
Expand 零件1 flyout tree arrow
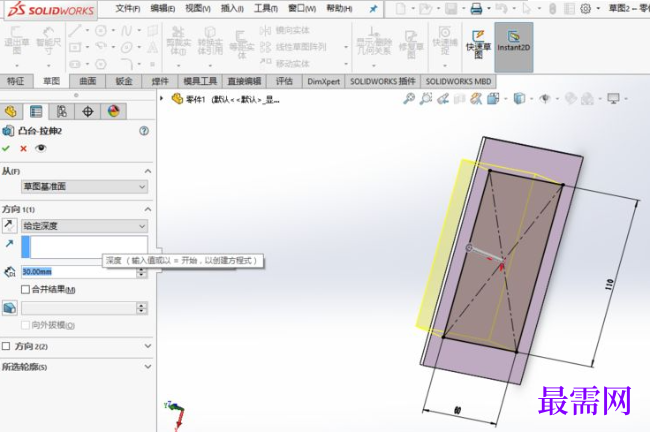coord(162,99)
